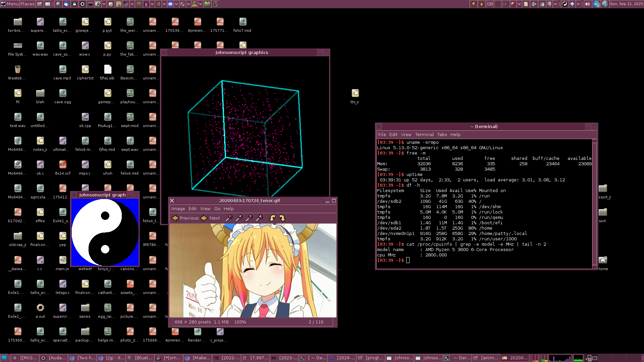
Task: Open the Go menu in the image viewer
Action: tap(217, 208)
